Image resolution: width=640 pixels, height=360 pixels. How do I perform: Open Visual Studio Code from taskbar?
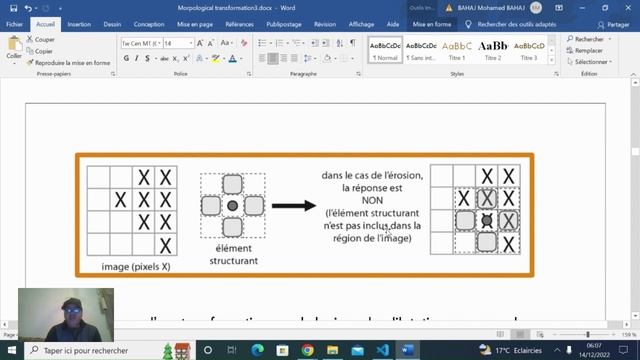point(382,350)
